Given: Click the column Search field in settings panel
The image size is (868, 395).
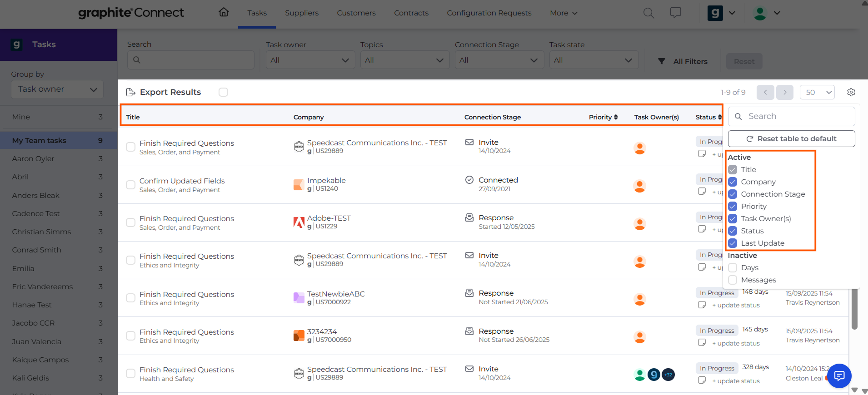Looking at the screenshot, I should [791, 116].
